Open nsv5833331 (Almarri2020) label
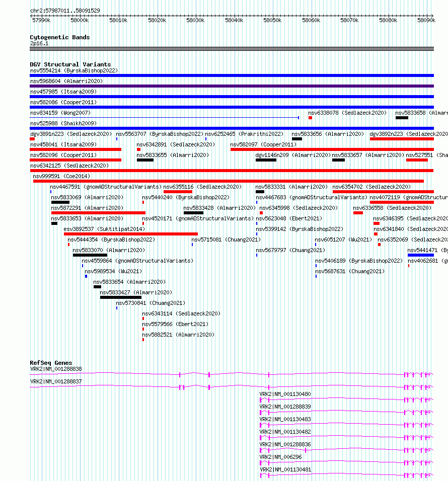Viewport: 448px width, 481px height. 291,187
